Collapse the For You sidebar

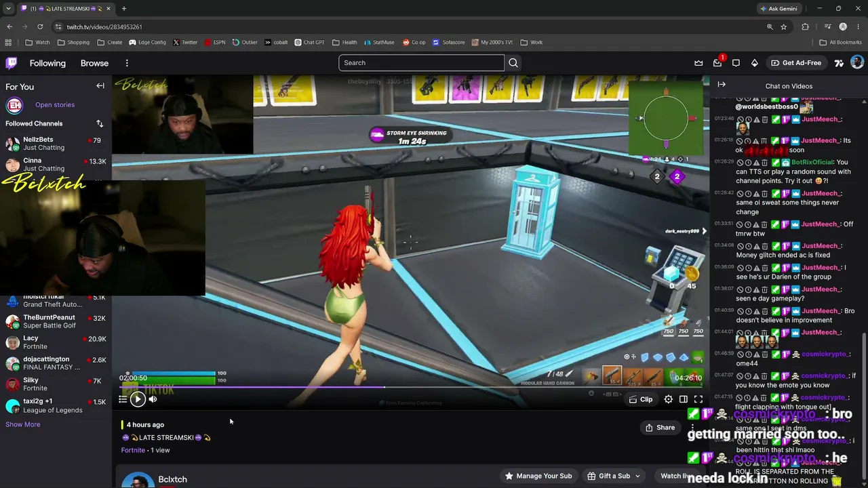pos(100,86)
